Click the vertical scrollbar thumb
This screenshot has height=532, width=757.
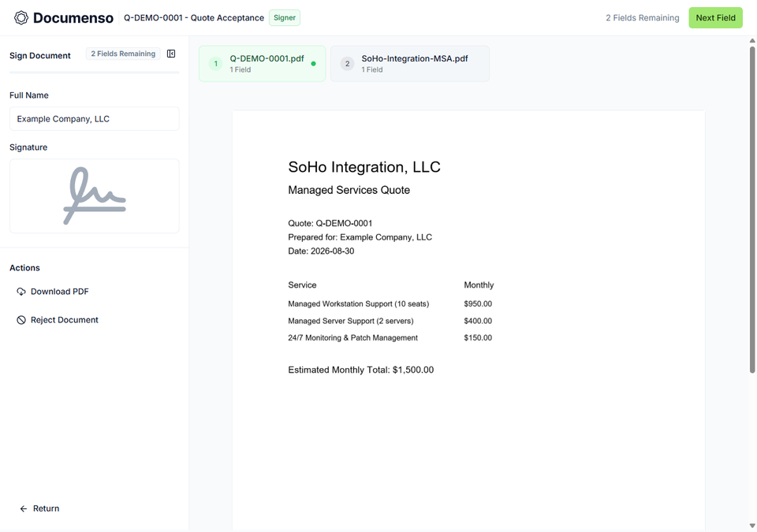pos(752,210)
